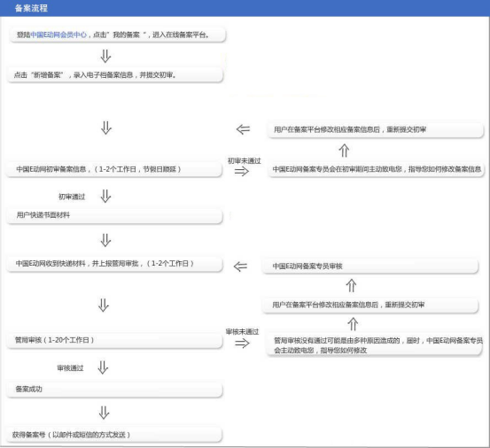
Task: Click the 中国E动网备案专员审核 box
Action: [370, 266]
